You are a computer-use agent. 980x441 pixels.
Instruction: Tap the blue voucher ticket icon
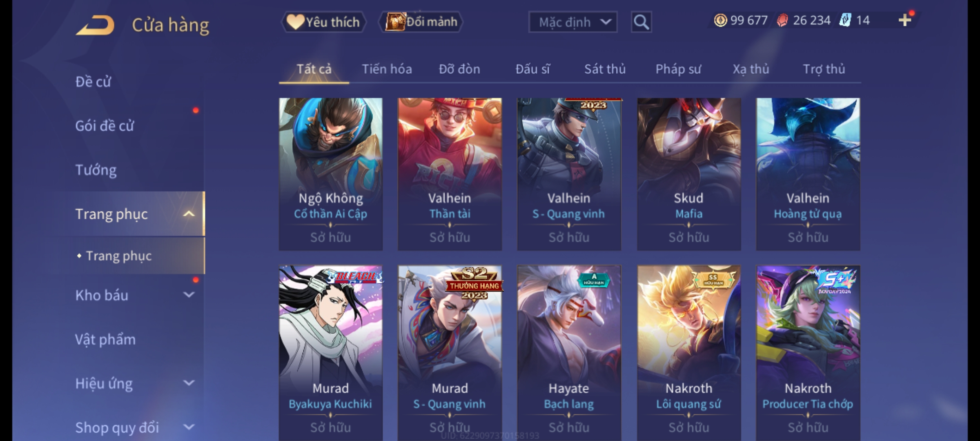(845, 20)
